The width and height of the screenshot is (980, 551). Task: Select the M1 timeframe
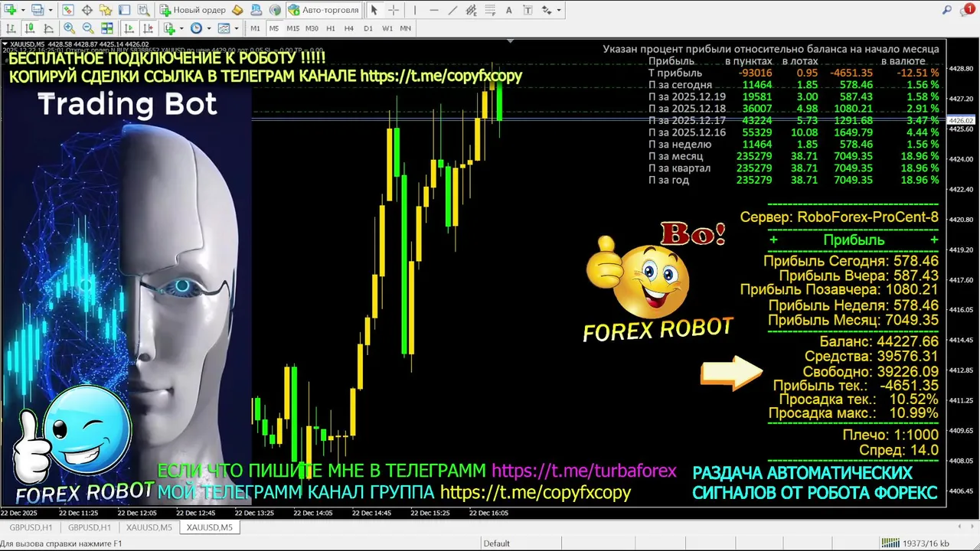(255, 28)
